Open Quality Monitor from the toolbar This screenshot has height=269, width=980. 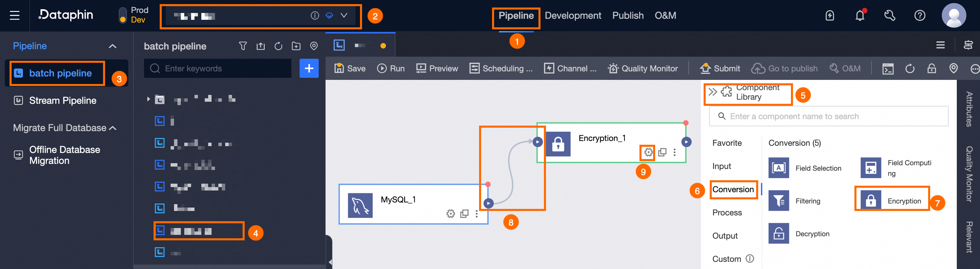point(643,69)
